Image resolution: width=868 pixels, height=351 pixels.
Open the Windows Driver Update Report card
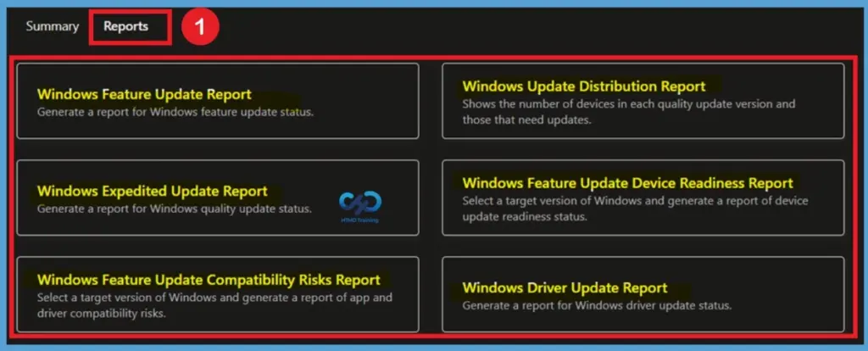(x=643, y=294)
